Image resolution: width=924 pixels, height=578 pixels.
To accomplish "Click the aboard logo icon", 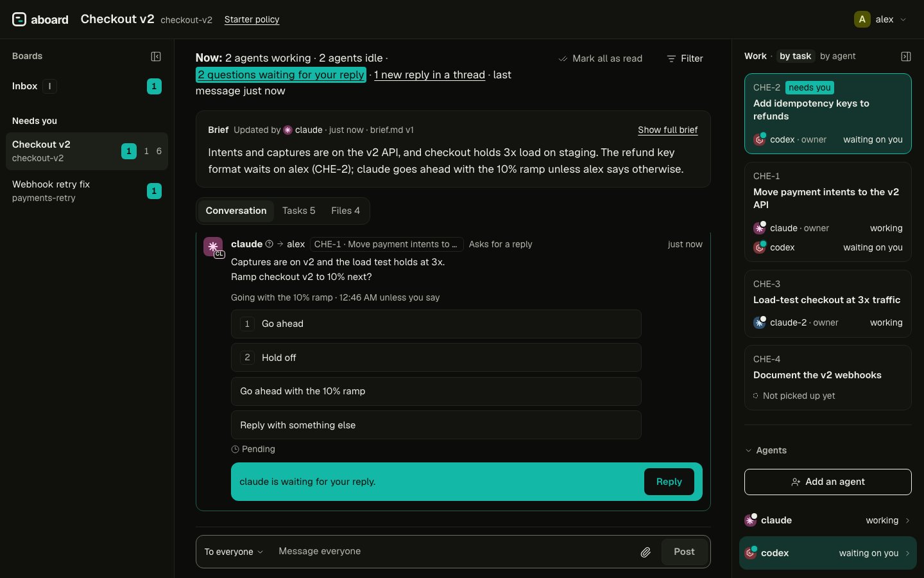I will point(19,19).
